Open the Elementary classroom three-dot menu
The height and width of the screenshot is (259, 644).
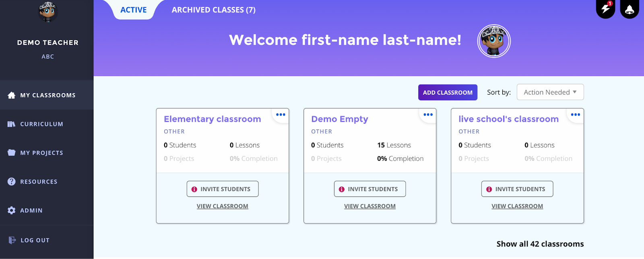281,115
